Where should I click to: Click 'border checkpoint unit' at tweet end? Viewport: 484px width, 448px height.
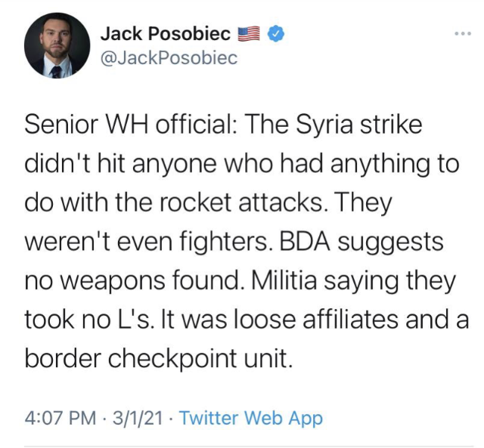click(158, 358)
